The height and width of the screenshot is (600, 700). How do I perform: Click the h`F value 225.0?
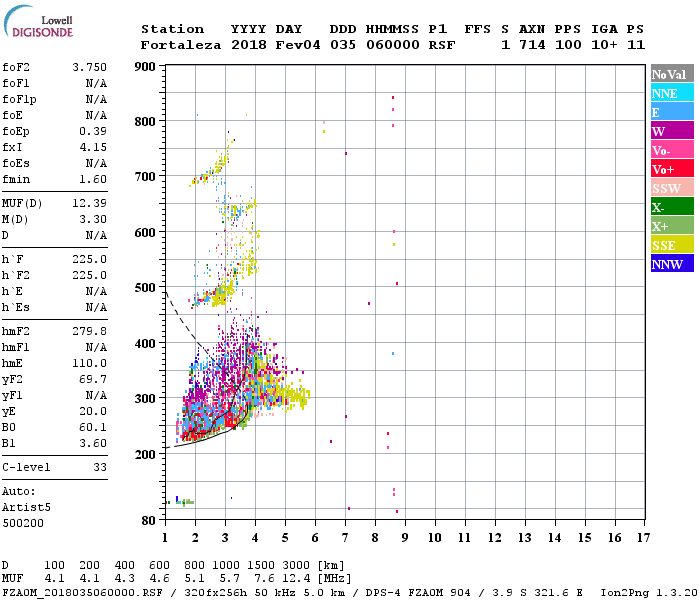tap(89, 259)
